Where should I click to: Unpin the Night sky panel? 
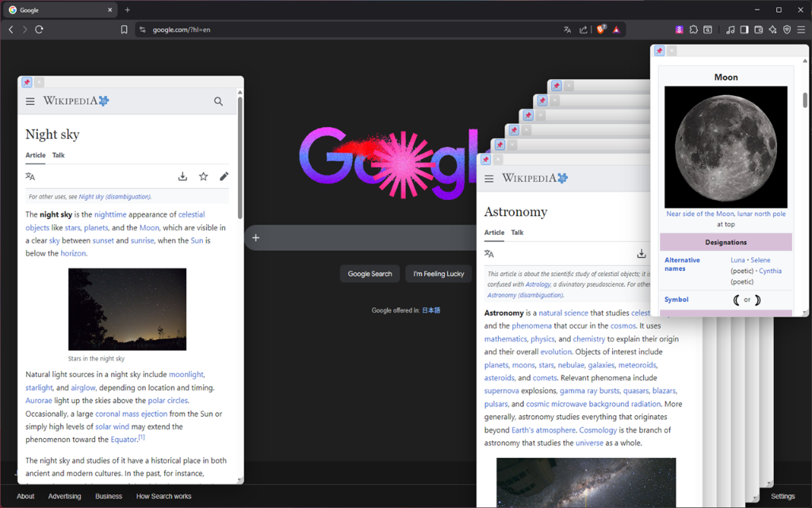click(26, 82)
